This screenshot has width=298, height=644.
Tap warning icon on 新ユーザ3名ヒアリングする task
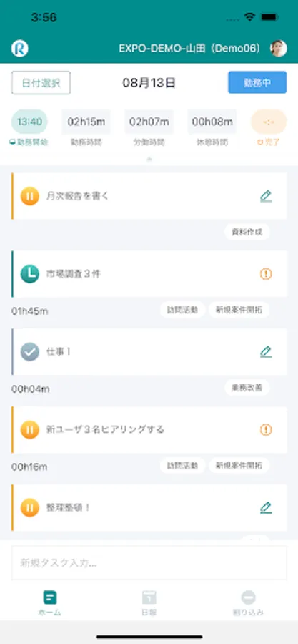point(266,430)
